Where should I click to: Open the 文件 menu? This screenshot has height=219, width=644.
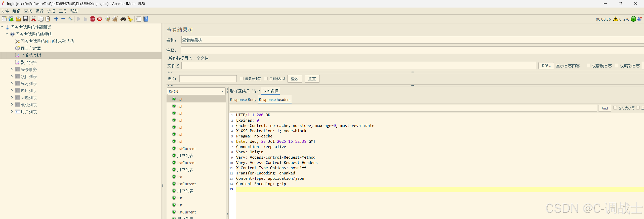[x=5, y=11]
